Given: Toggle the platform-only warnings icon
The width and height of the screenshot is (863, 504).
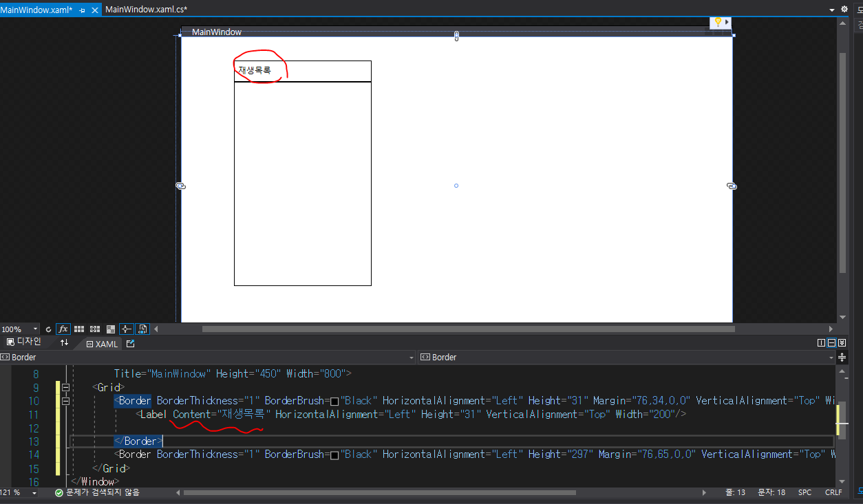Looking at the screenshot, I should 142,329.
